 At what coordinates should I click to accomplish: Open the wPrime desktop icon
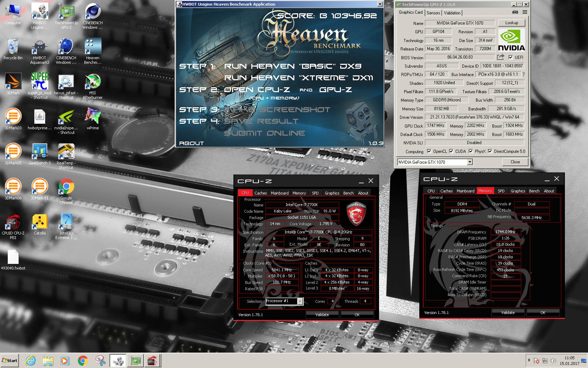point(93,119)
